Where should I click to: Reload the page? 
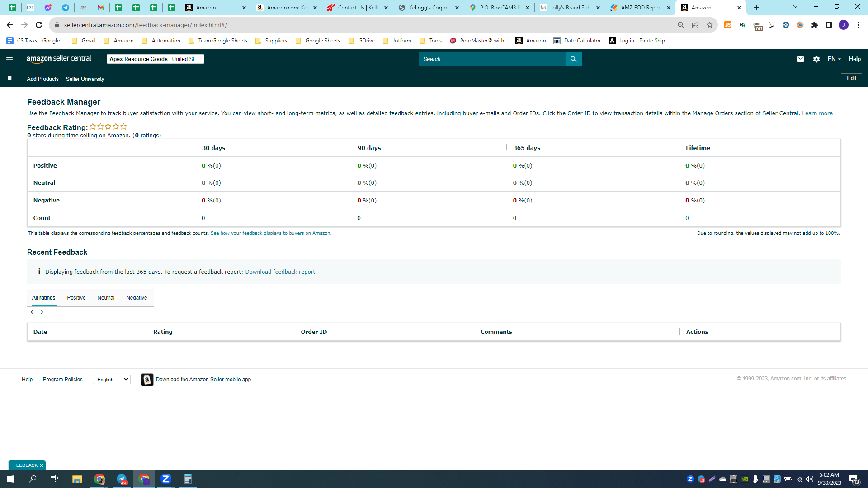click(x=39, y=25)
